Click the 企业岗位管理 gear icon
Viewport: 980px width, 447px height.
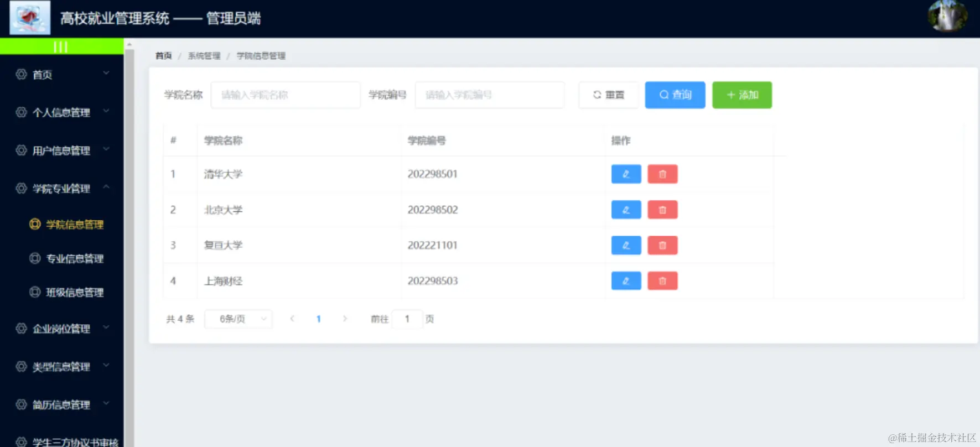21,329
